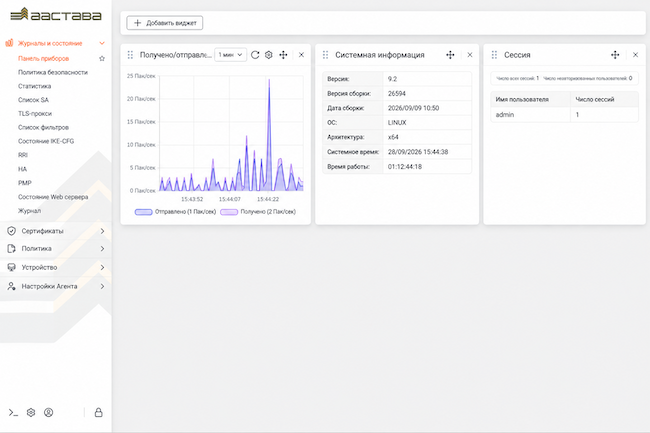
Task: Click the Число сессий column header
Action: pos(604,99)
